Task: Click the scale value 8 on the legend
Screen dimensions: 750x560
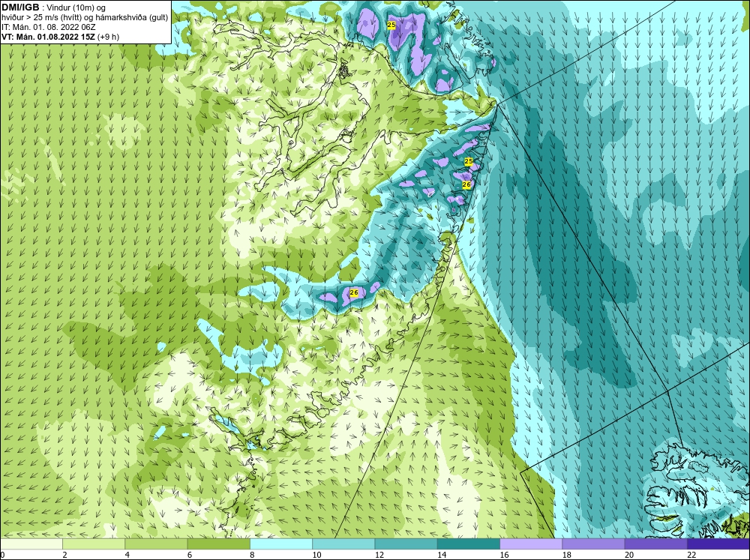Action: (252, 555)
